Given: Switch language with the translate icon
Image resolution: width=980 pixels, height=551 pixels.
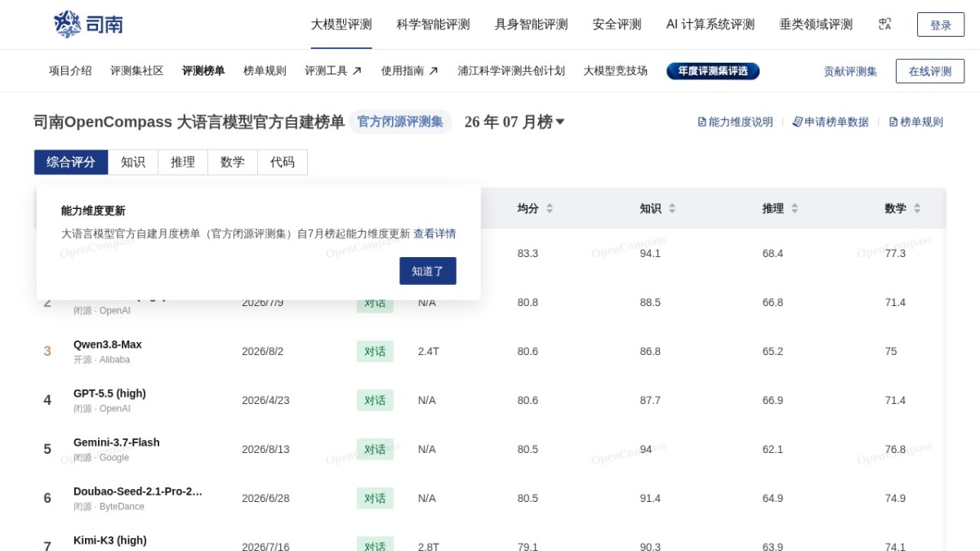Looking at the screenshot, I should click(884, 24).
